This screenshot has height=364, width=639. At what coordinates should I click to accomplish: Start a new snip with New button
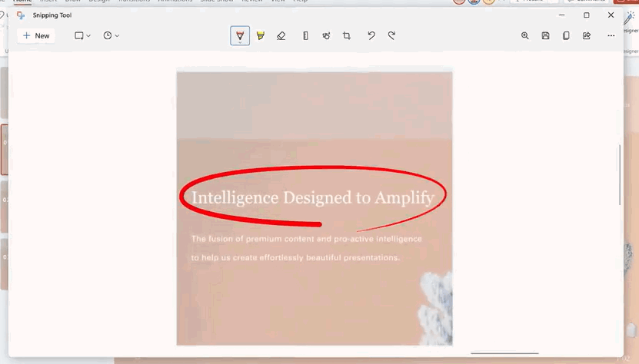click(x=36, y=36)
